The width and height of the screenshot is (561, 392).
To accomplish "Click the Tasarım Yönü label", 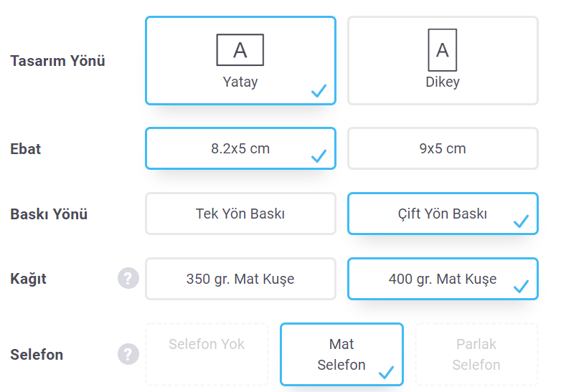I will (57, 61).
